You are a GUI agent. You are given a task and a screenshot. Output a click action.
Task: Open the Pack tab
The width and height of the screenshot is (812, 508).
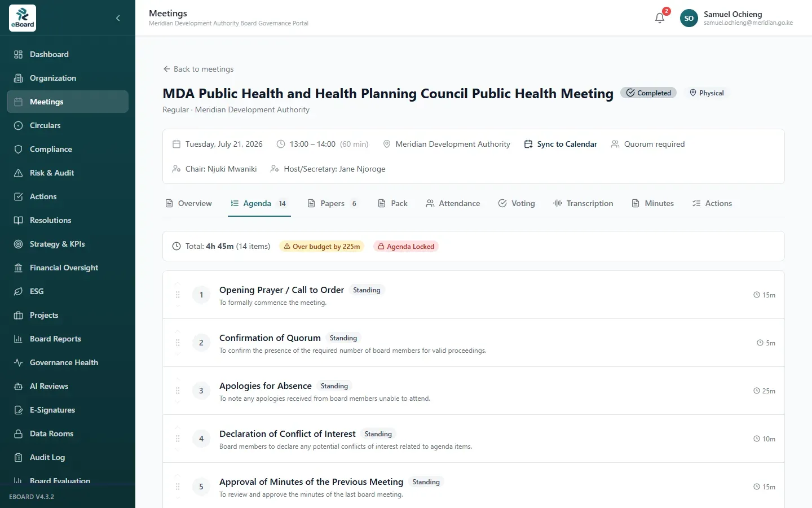pyautogui.click(x=392, y=203)
